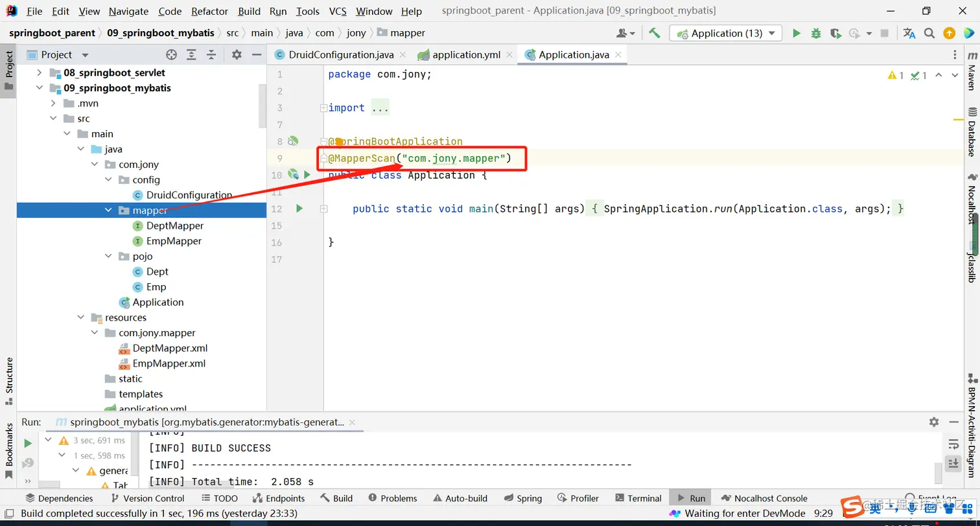Run Application with coverage using the shield icon
The image size is (980, 526).
835,33
